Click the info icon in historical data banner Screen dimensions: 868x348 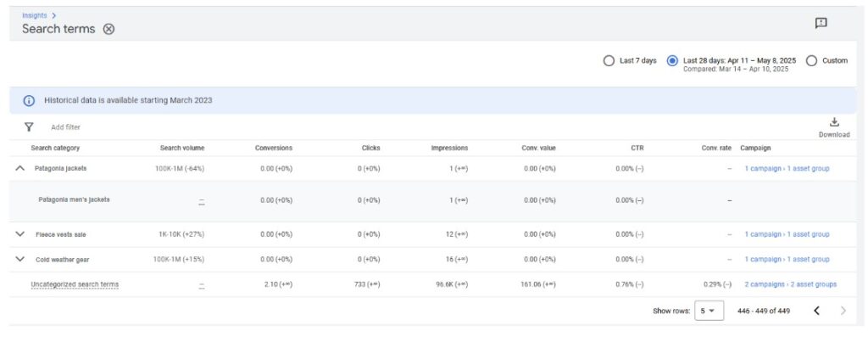tap(29, 100)
